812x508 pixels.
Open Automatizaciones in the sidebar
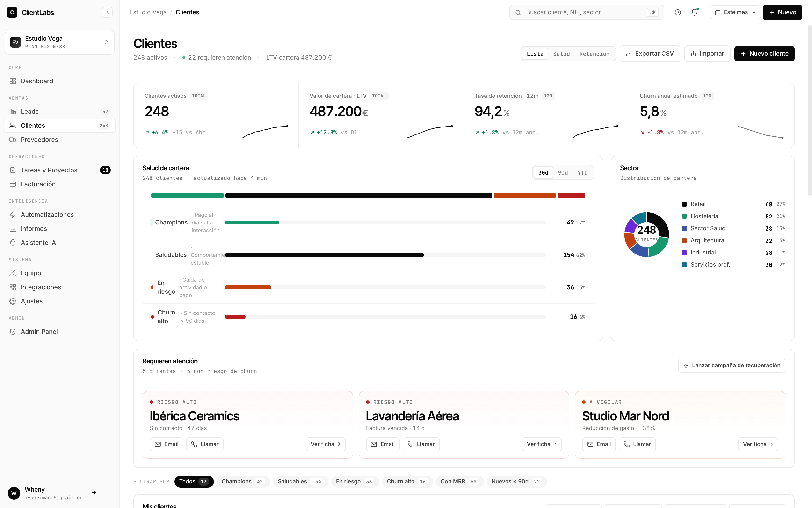point(60,214)
